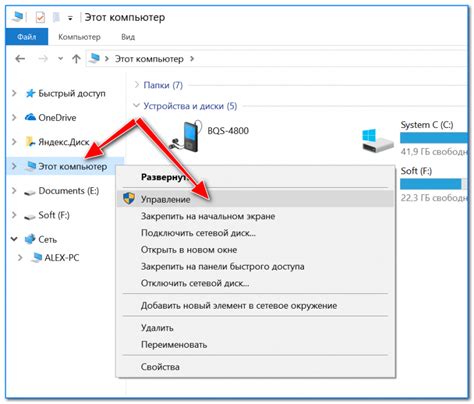Expand the Documents (E:) tree node
This screenshot has height=404, width=474.
[x=14, y=190]
